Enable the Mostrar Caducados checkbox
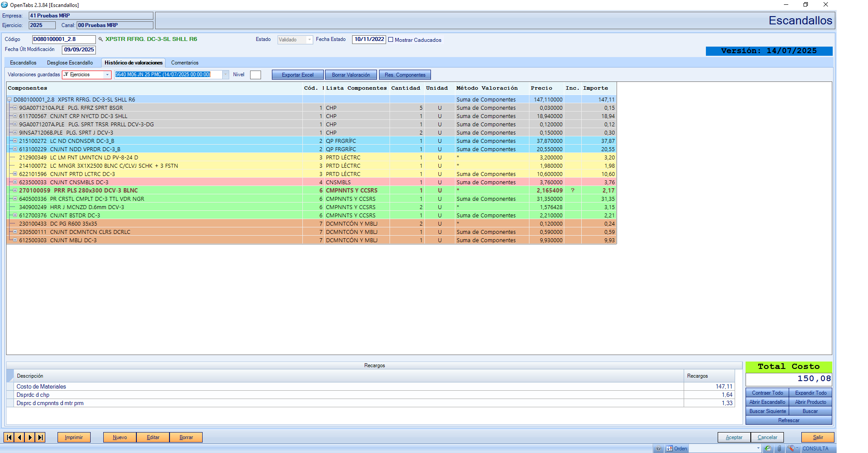 pyautogui.click(x=391, y=40)
